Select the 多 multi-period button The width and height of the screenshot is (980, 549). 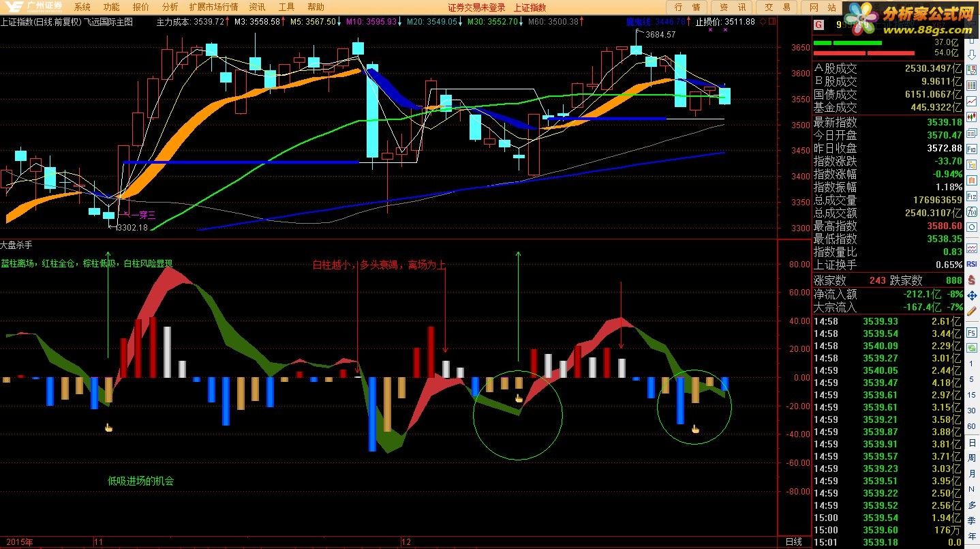pos(972,504)
